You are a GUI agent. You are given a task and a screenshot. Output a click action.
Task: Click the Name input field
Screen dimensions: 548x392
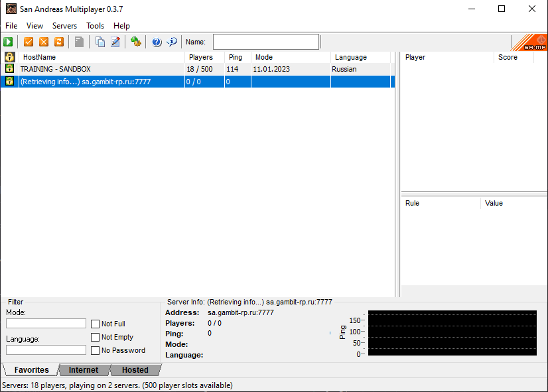click(265, 42)
